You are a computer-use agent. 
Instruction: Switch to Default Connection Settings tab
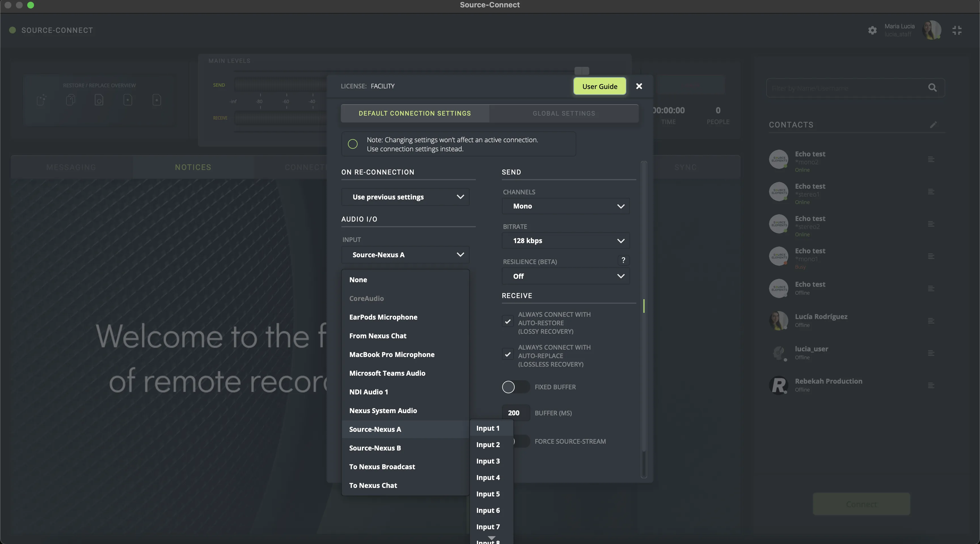415,113
